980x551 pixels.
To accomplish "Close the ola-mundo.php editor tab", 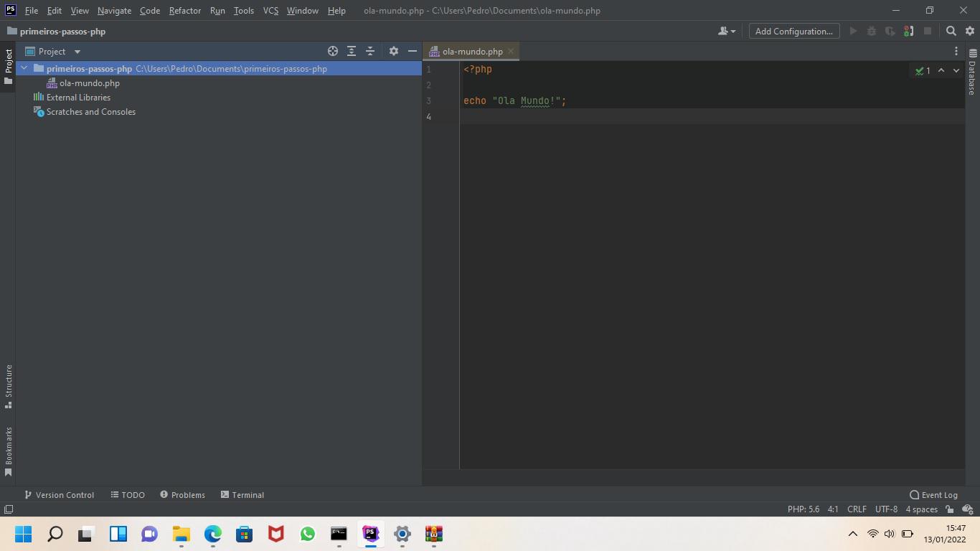I will coord(511,51).
